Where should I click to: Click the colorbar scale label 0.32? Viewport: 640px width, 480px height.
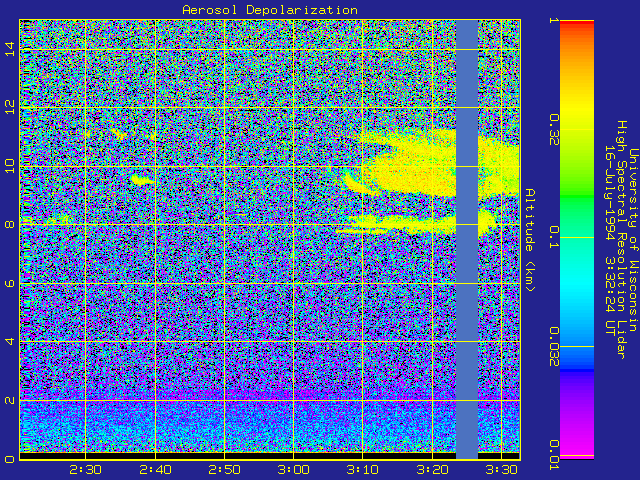click(553, 130)
